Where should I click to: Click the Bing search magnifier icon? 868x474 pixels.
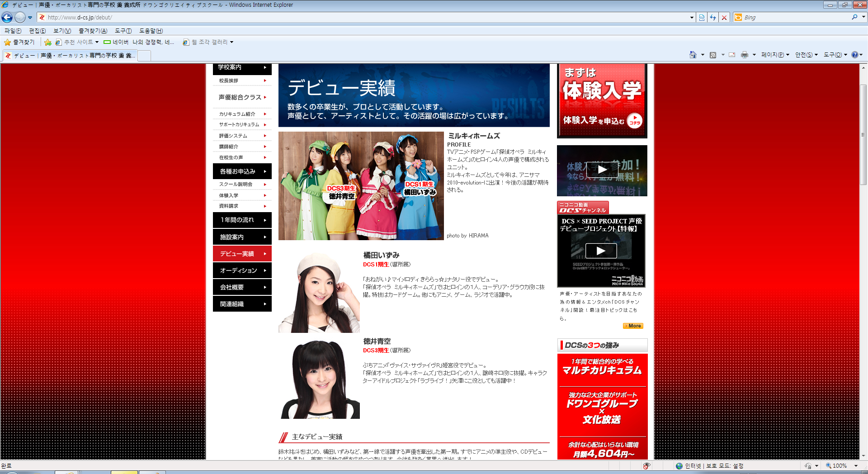click(x=854, y=17)
